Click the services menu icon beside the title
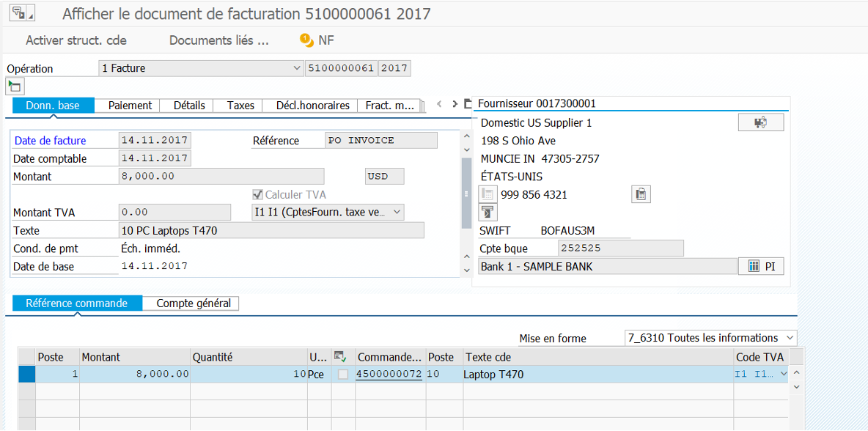This screenshot has height=431, width=868. point(21,13)
